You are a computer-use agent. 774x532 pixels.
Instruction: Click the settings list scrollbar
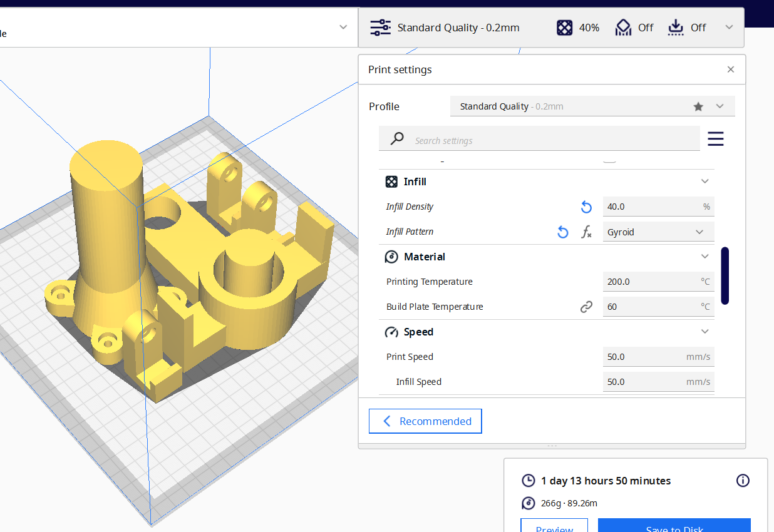tap(725, 276)
